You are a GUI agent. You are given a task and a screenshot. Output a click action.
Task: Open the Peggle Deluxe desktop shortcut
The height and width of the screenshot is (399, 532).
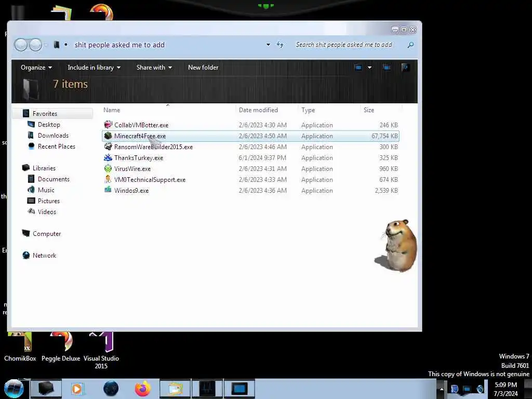61,347
